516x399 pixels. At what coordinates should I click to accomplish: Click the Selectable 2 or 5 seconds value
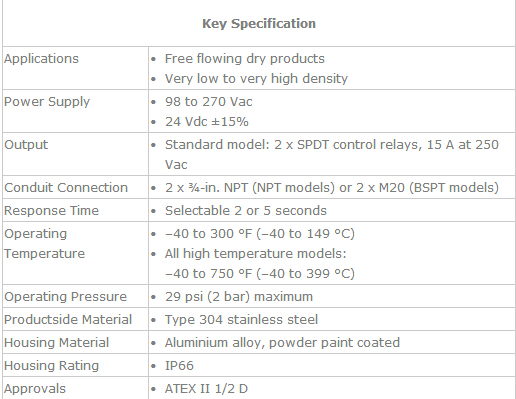point(246,211)
